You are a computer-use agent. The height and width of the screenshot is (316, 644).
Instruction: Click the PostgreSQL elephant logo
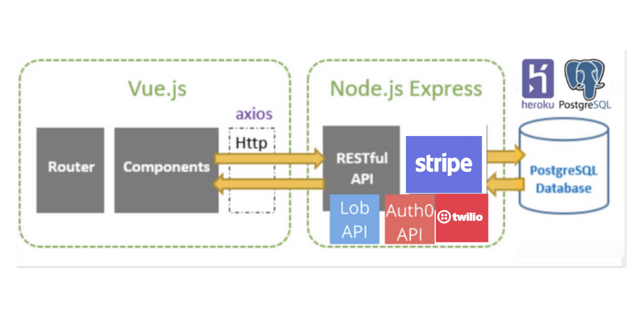click(x=585, y=79)
